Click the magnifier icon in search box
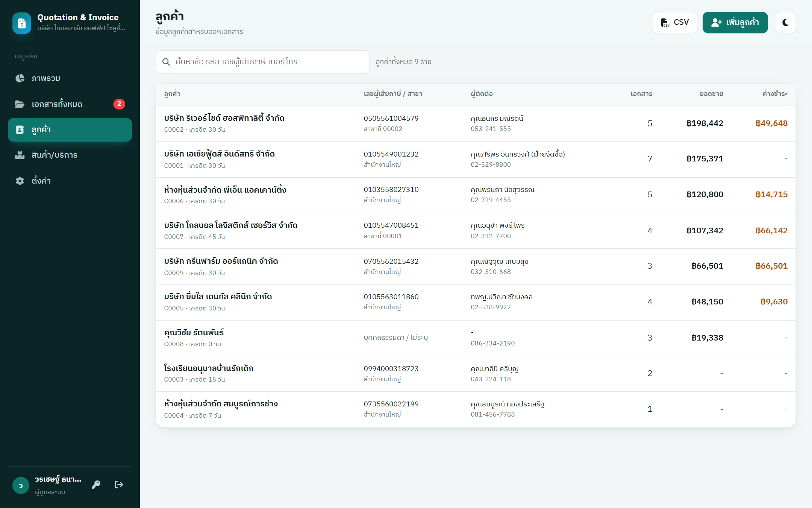 [x=166, y=62]
